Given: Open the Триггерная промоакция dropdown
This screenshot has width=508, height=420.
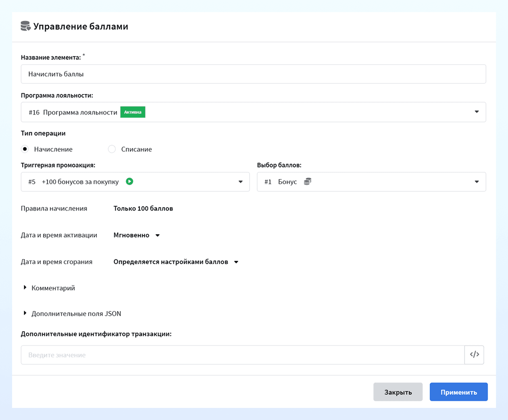Looking at the screenshot, I should coord(135,182).
